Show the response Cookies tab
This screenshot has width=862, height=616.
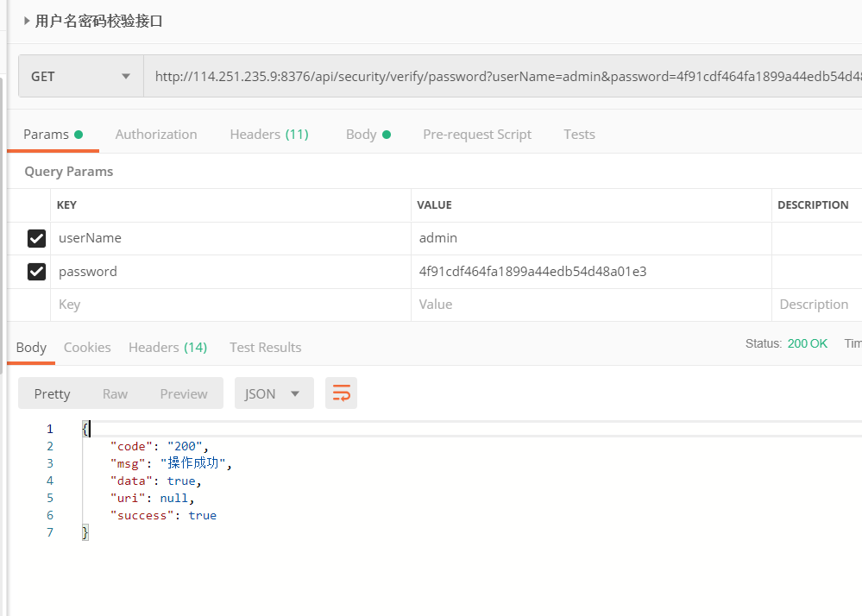click(x=87, y=347)
